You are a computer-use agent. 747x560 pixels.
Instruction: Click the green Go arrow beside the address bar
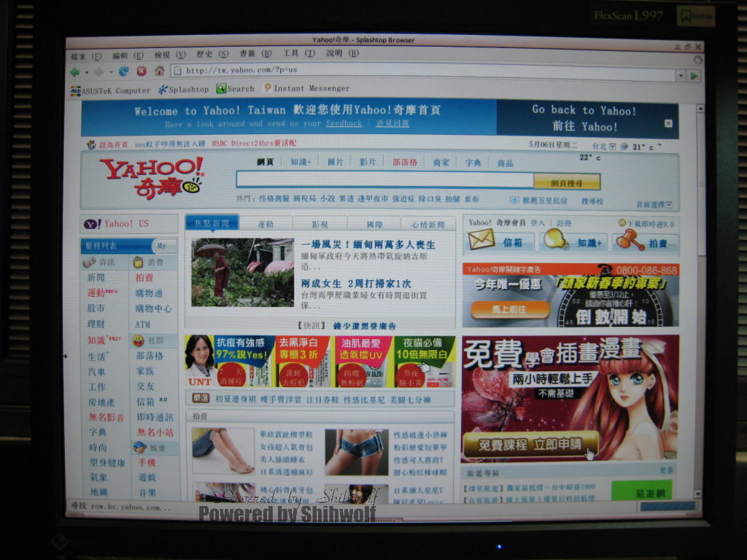tap(694, 76)
